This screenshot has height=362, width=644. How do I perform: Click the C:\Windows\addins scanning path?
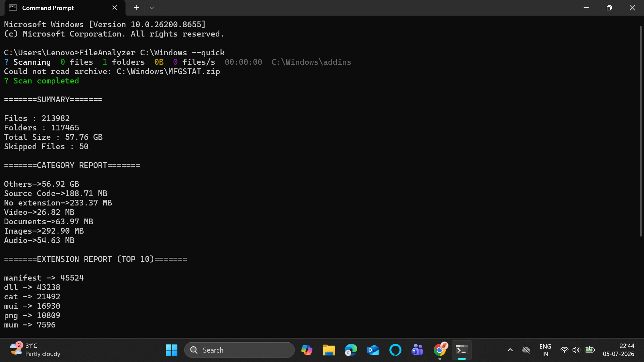[312, 62]
